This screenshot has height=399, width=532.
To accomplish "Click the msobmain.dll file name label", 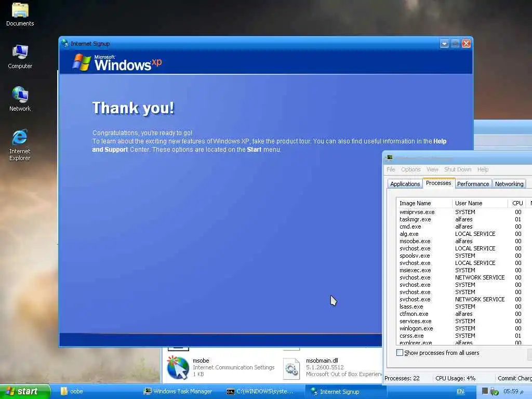I will point(322,361).
